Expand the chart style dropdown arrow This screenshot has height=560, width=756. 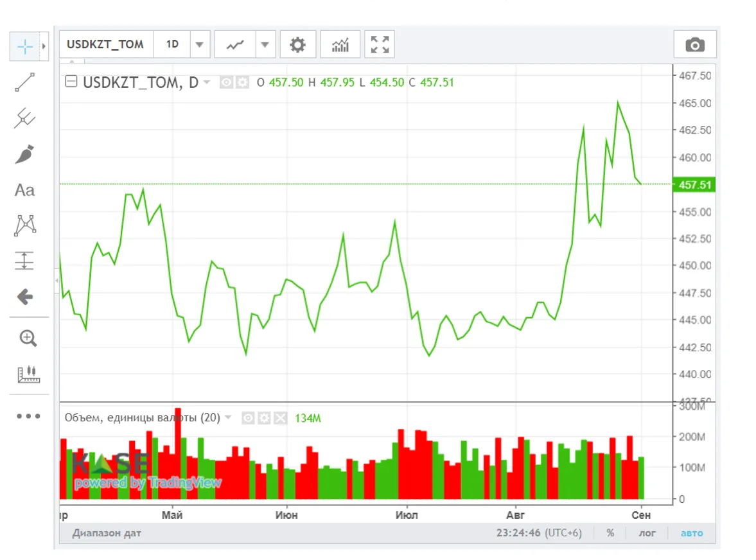265,45
